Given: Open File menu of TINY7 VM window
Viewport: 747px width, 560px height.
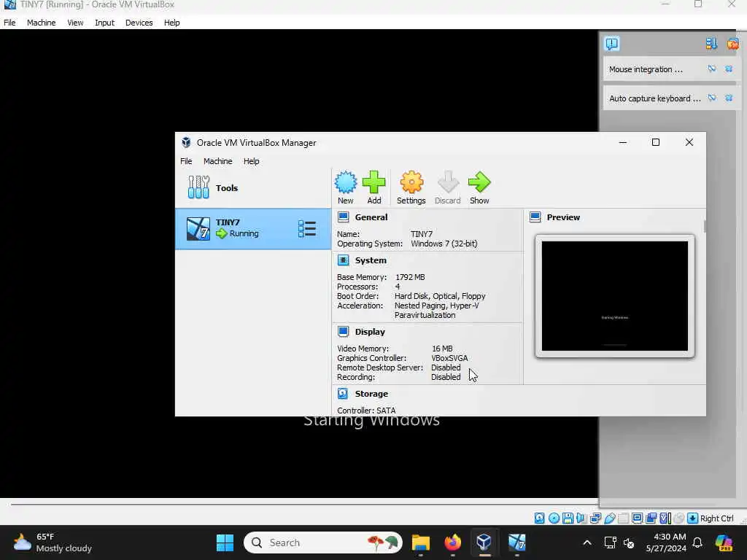Looking at the screenshot, I should 9,23.
